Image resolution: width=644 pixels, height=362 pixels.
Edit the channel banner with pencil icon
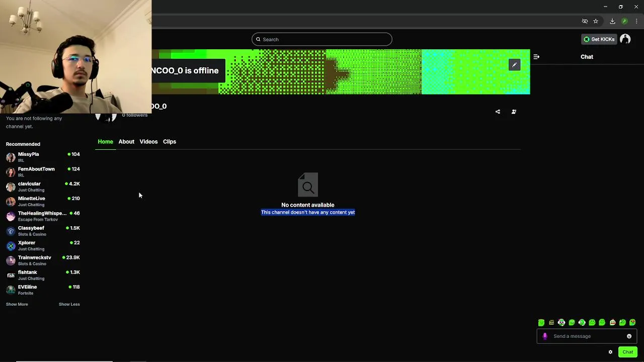(x=514, y=65)
